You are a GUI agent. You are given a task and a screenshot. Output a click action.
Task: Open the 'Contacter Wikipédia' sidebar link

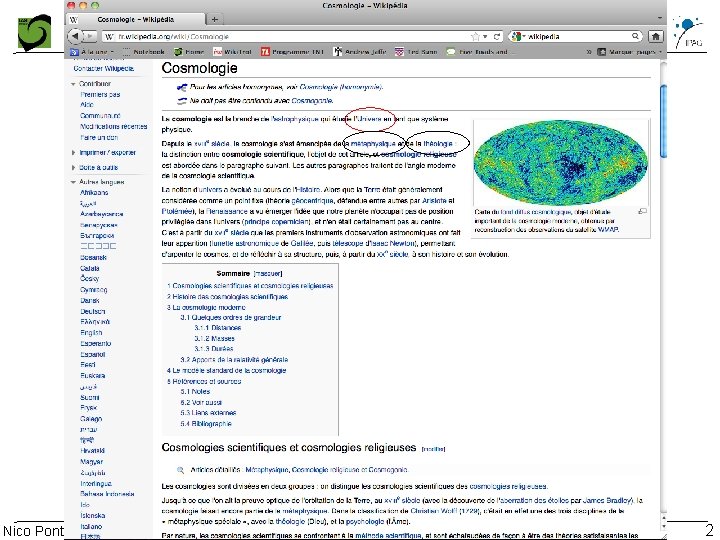click(x=104, y=68)
